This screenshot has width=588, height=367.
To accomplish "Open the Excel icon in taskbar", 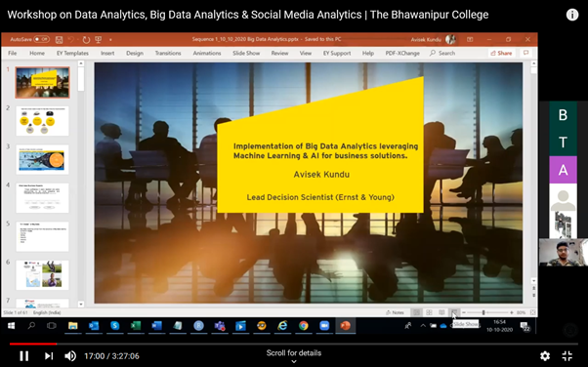I will [x=136, y=326].
